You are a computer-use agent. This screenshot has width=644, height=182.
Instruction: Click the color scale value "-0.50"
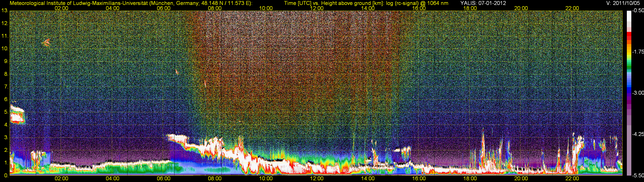pyautogui.click(x=638, y=11)
